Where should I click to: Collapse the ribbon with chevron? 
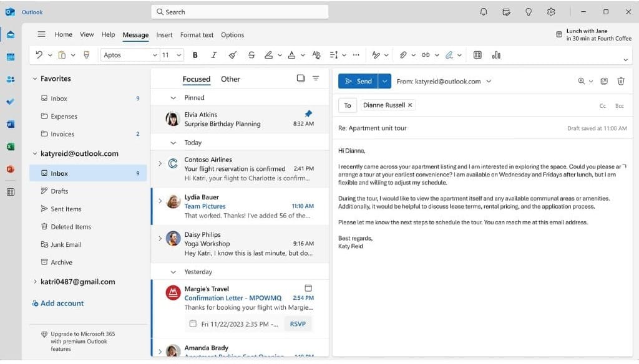pyautogui.click(x=625, y=60)
